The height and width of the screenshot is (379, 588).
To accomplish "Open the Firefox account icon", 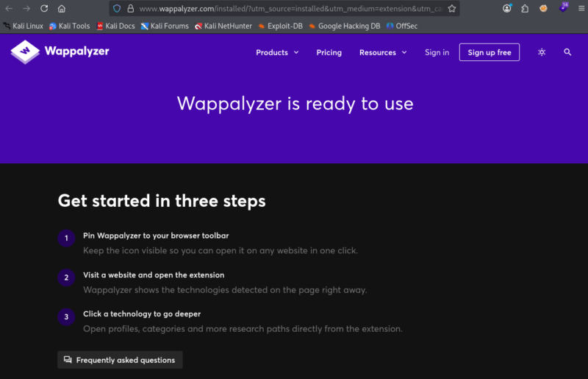I will click(507, 8).
